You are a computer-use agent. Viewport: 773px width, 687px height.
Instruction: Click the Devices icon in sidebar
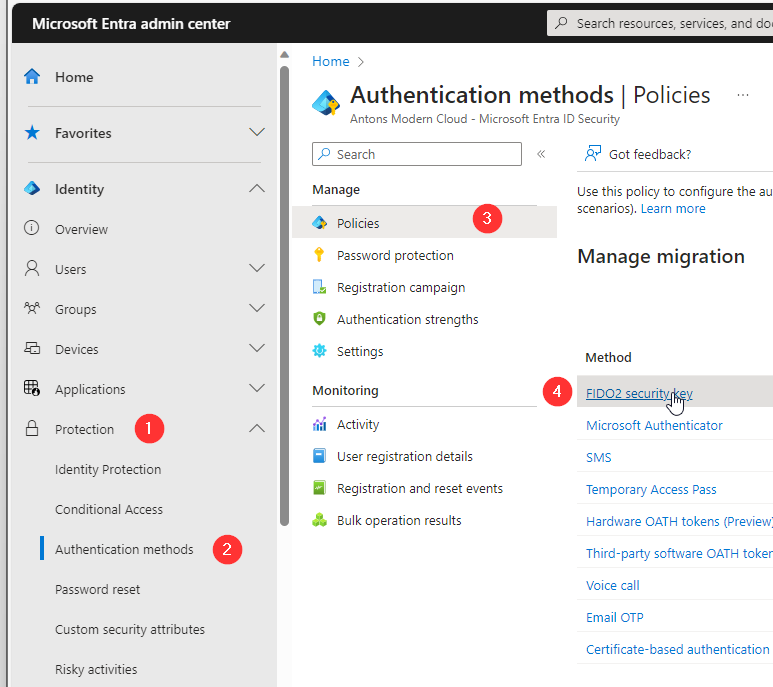32,348
